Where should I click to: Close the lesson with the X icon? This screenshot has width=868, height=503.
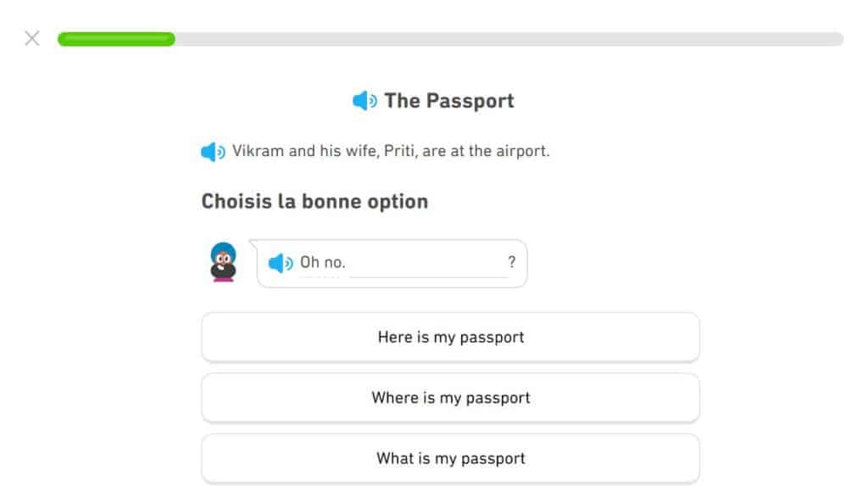pos(32,38)
